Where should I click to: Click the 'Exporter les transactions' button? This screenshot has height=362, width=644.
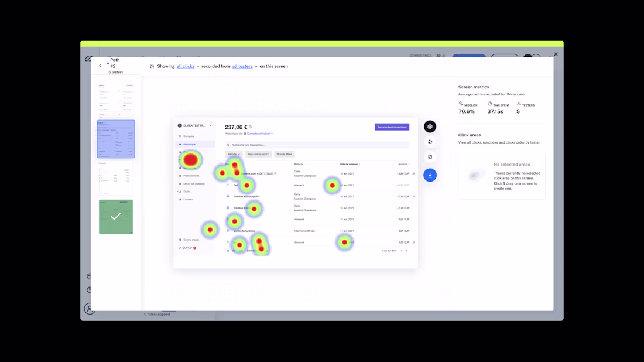tap(392, 127)
